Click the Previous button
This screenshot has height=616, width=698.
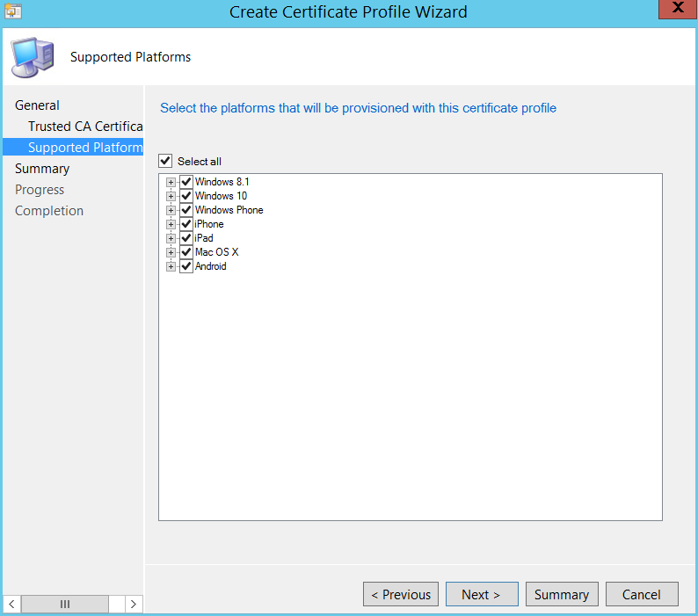pos(401,594)
